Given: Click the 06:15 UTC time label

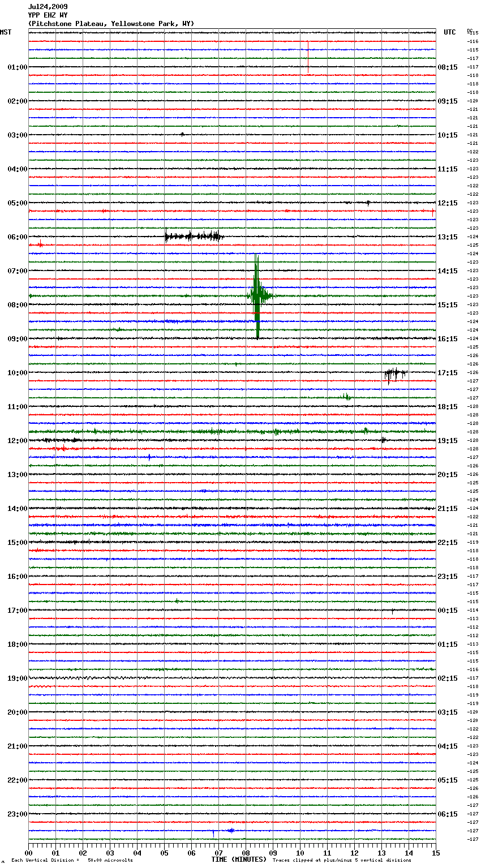Looking at the screenshot, I should click(x=448, y=814).
